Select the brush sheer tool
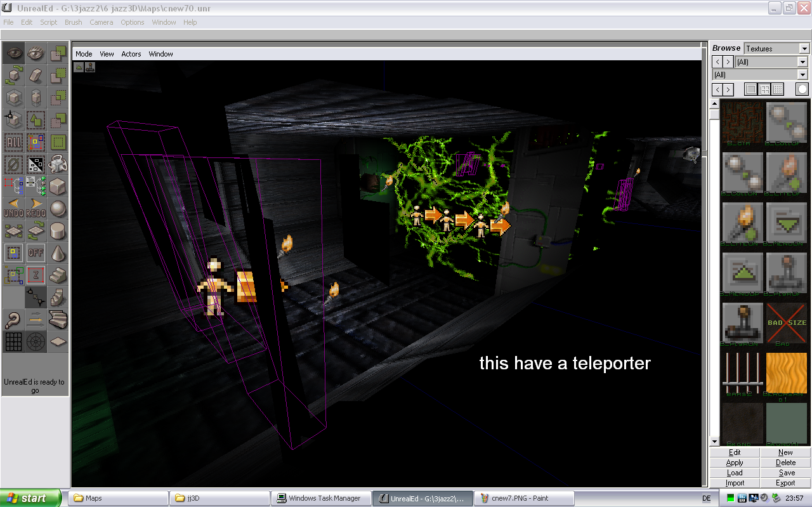 tap(36, 76)
